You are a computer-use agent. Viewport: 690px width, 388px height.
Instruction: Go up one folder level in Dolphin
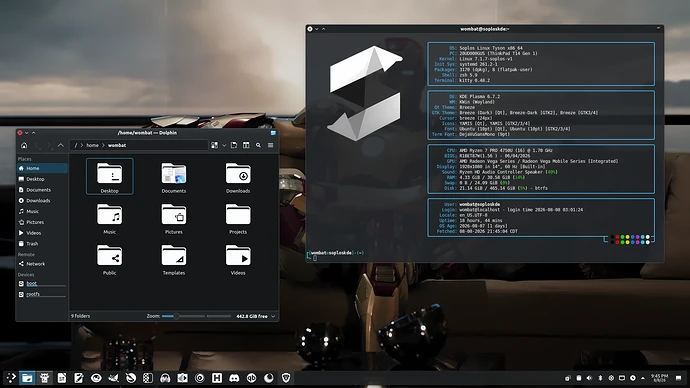(61, 145)
